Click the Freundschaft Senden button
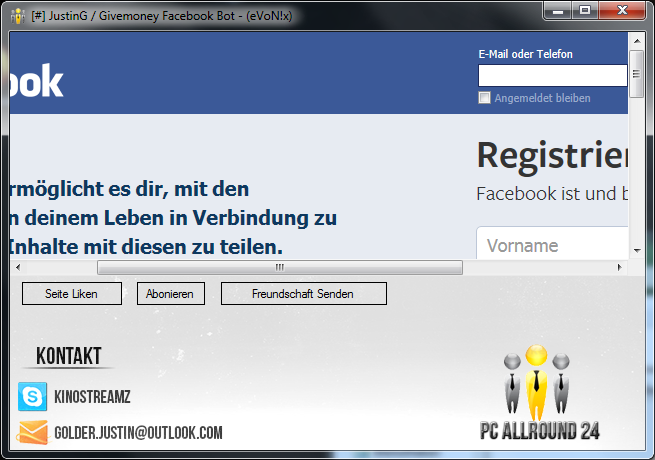Viewport: 655px width, 460px height. pyautogui.click(x=304, y=294)
